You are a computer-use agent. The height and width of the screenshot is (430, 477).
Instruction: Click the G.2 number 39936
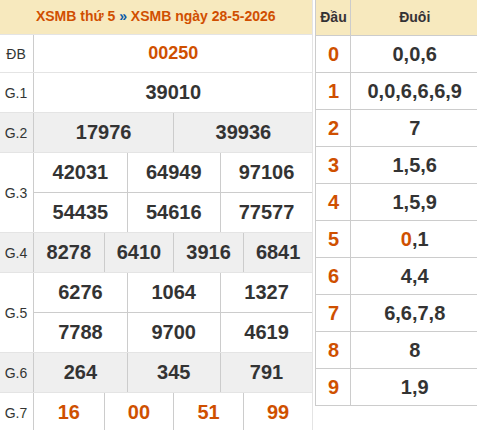coord(243,132)
